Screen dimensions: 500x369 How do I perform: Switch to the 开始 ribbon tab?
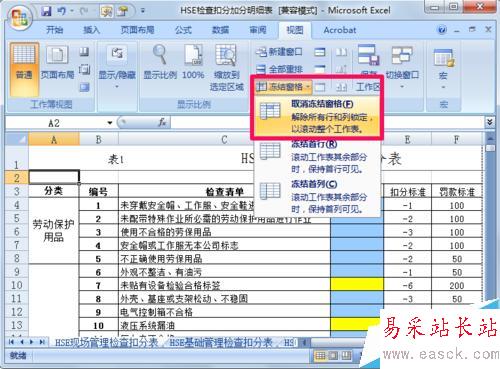pos(55,30)
